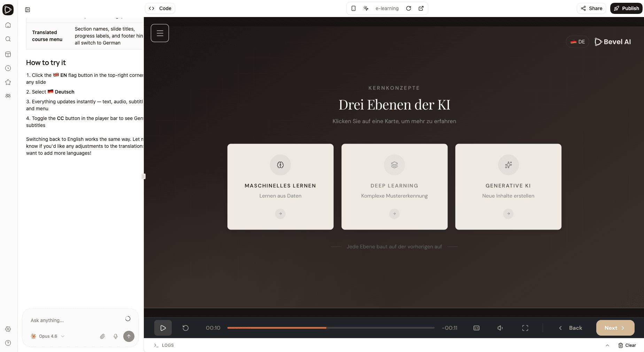Open the preview in a new tab
The image size is (644, 352).
click(421, 8)
